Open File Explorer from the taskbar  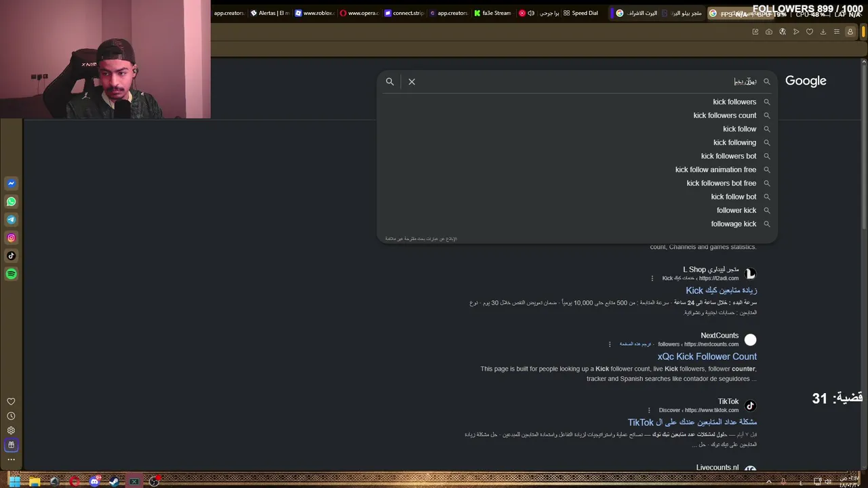35,482
